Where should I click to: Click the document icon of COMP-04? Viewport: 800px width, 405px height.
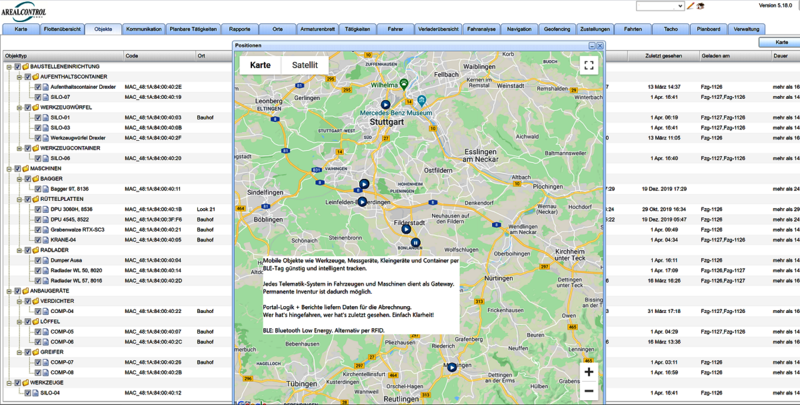pos(46,311)
